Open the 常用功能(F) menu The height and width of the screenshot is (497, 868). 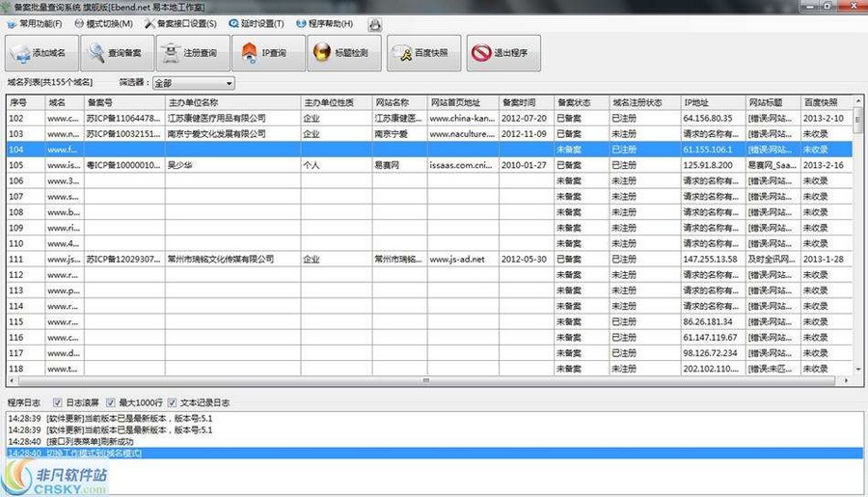[x=35, y=23]
